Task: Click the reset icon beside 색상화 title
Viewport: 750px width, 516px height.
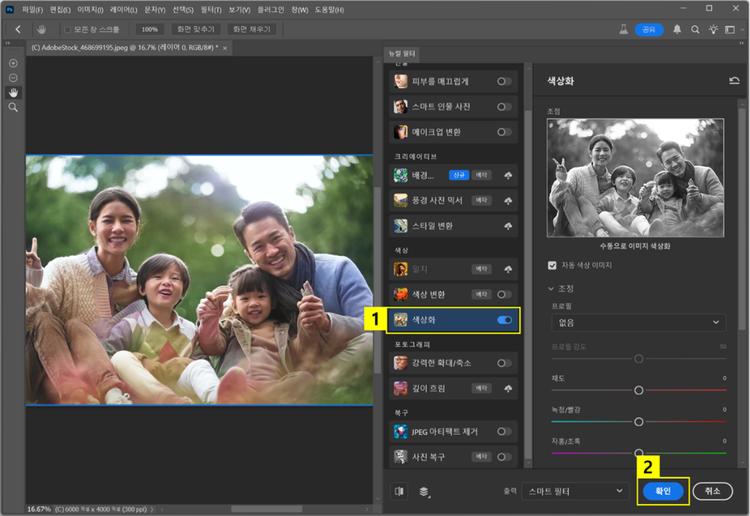Action: pyautogui.click(x=735, y=80)
